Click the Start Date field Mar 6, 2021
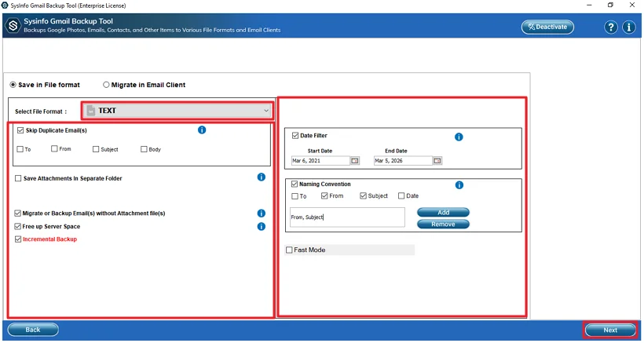Viewport: 644px width, 343px height. pyautogui.click(x=320, y=161)
